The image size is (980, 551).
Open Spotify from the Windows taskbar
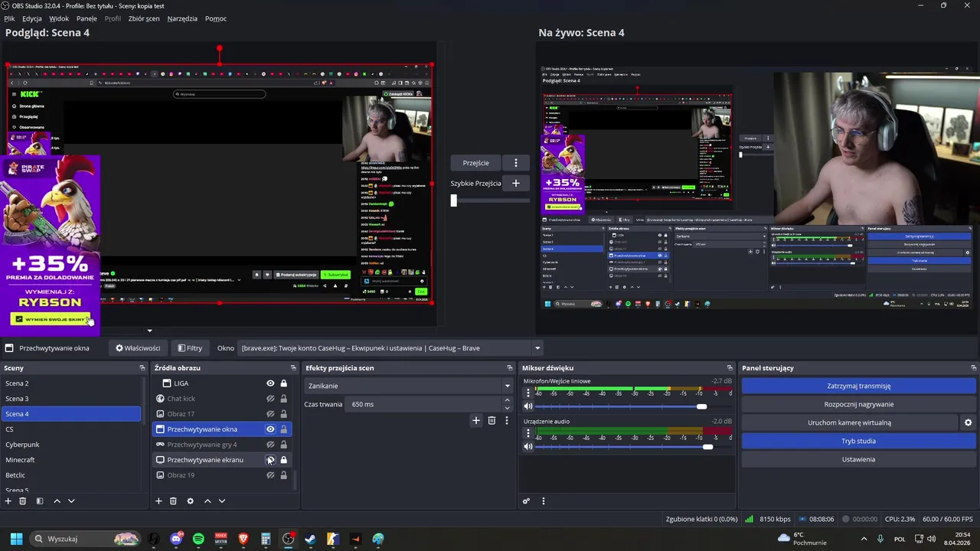tap(199, 539)
